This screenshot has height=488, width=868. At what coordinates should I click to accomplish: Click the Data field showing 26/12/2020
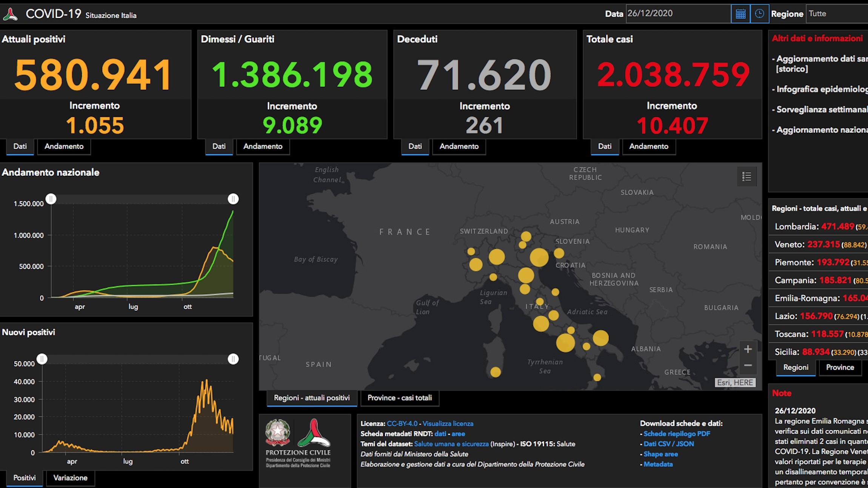tap(678, 14)
